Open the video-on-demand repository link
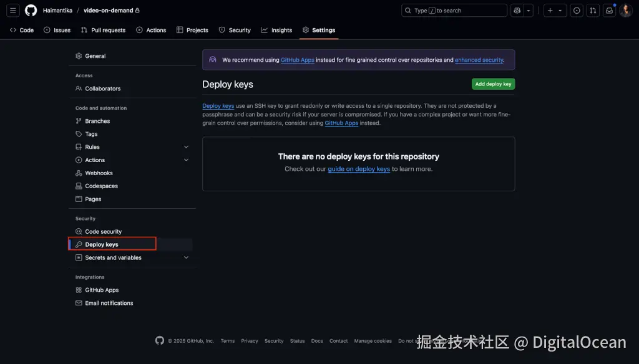639x364 pixels. (109, 11)
